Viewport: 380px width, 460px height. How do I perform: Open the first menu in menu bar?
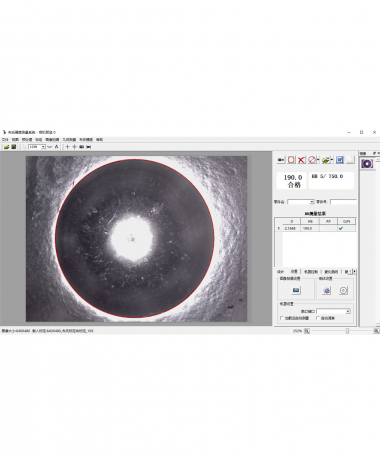(x=5, y=140)
